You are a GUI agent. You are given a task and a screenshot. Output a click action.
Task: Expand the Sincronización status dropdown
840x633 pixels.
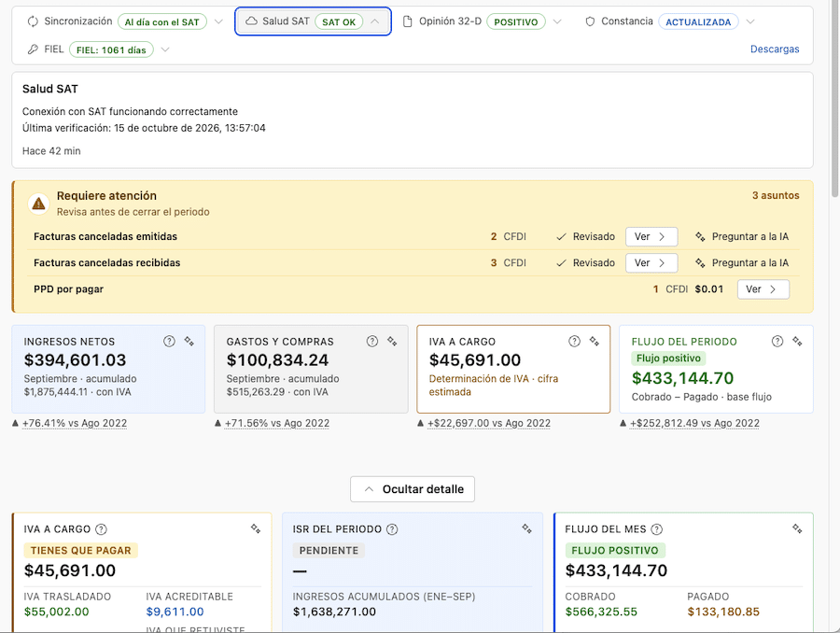[x=218, y=21]
